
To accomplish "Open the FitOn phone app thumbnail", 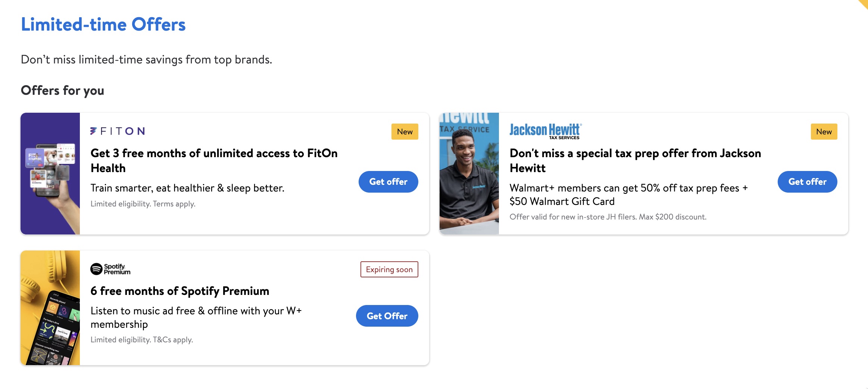I will (x=50, y=174).
